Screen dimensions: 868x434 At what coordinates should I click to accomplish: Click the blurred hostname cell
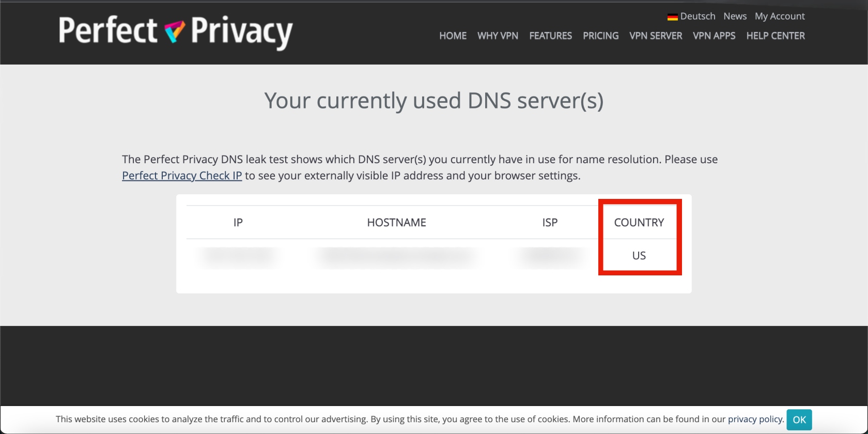[396, 256]
